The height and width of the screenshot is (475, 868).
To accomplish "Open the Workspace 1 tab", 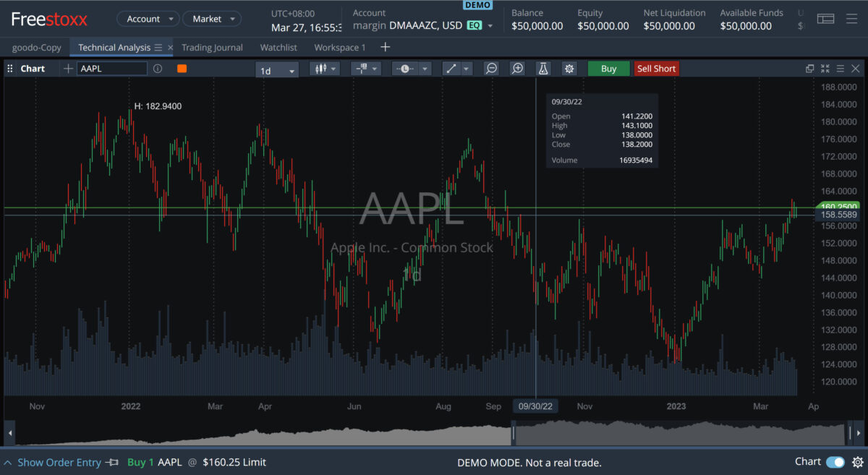I will (x=340, y=48).
